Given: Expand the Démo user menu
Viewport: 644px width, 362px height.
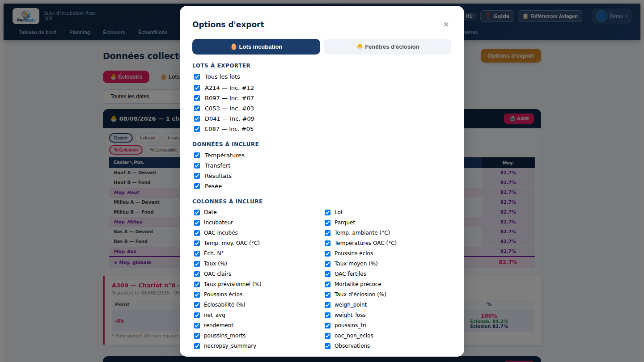Looking at the screenshot, I should [611, 16].
